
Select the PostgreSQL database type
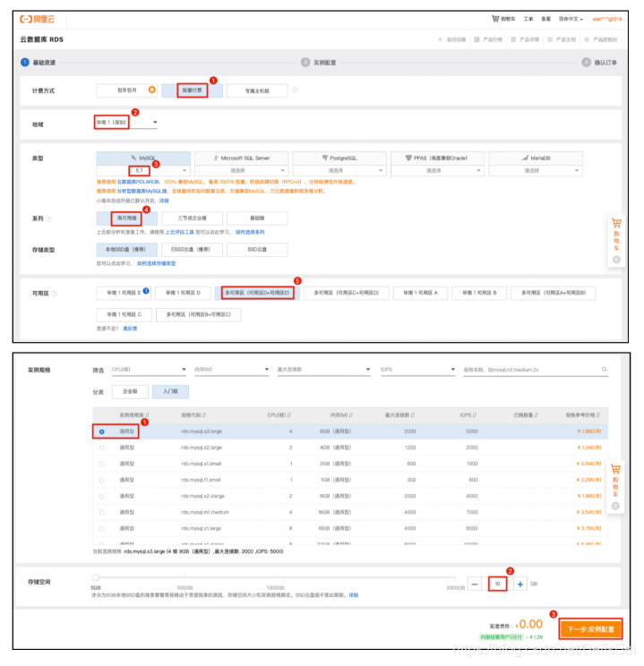339,158
